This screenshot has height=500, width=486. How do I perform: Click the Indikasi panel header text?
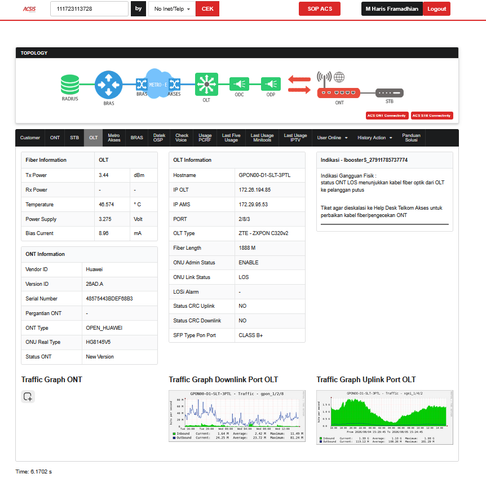[364, 160]
